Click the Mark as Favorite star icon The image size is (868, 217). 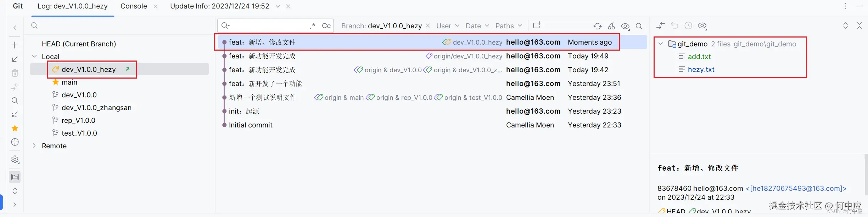[x=15, y=128]
